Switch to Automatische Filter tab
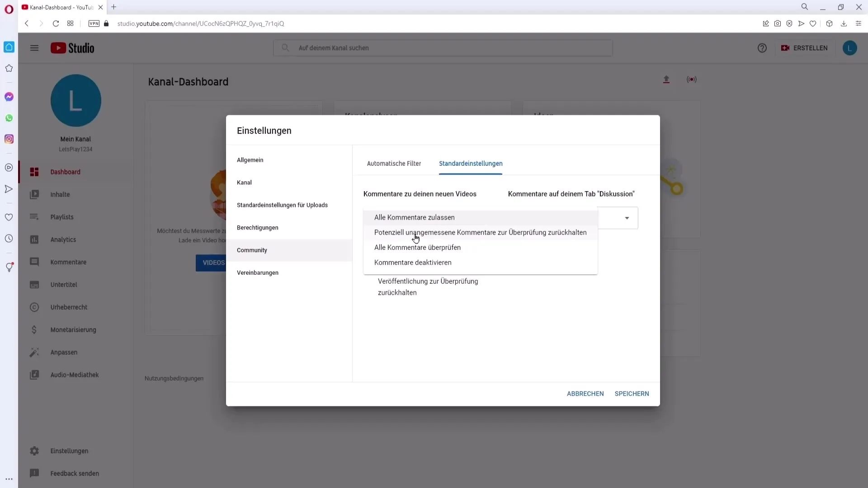Screen dimensions: 868x488 tap(394, 163)
